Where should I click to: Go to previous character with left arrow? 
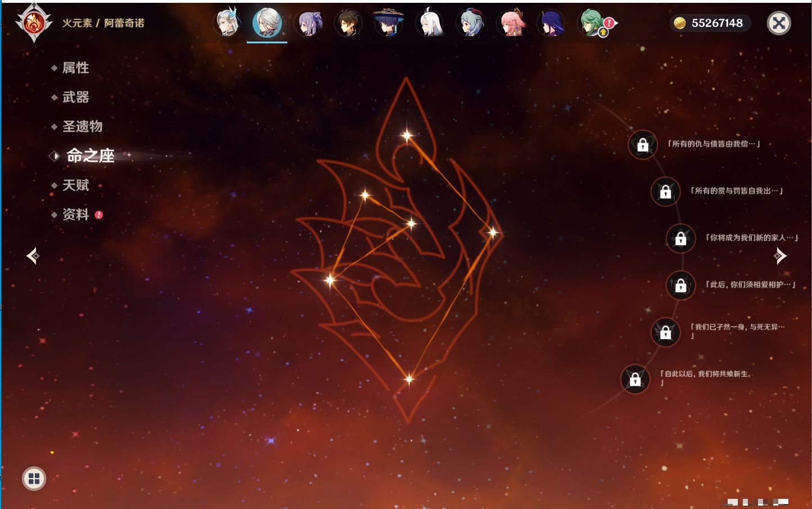pyautogui.click(x=33, y=256)
